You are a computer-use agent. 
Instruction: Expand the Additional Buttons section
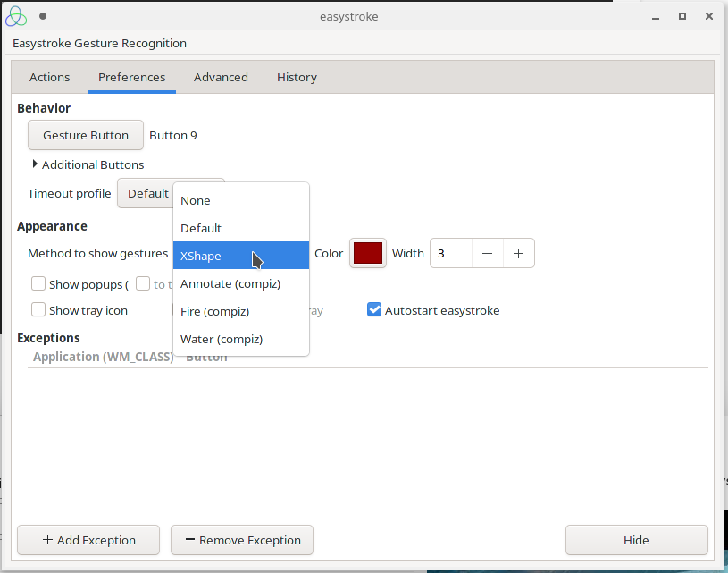tap(88, 164)
